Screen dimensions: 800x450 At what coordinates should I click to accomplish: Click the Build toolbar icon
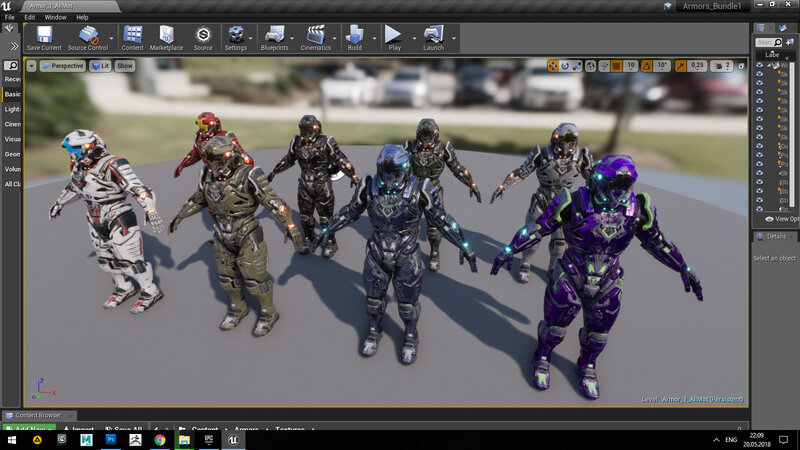pos(354,36)
